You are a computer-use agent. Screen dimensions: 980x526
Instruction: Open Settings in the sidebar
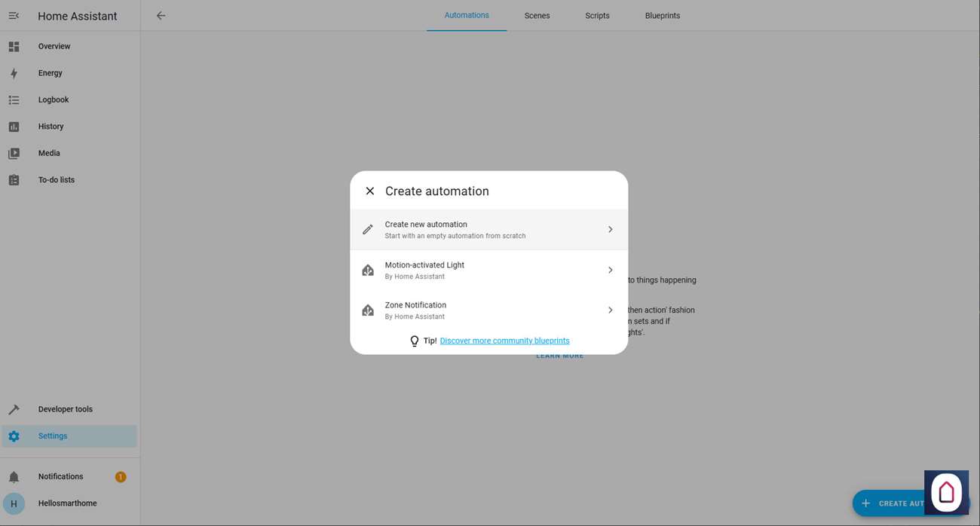point(69,436)
